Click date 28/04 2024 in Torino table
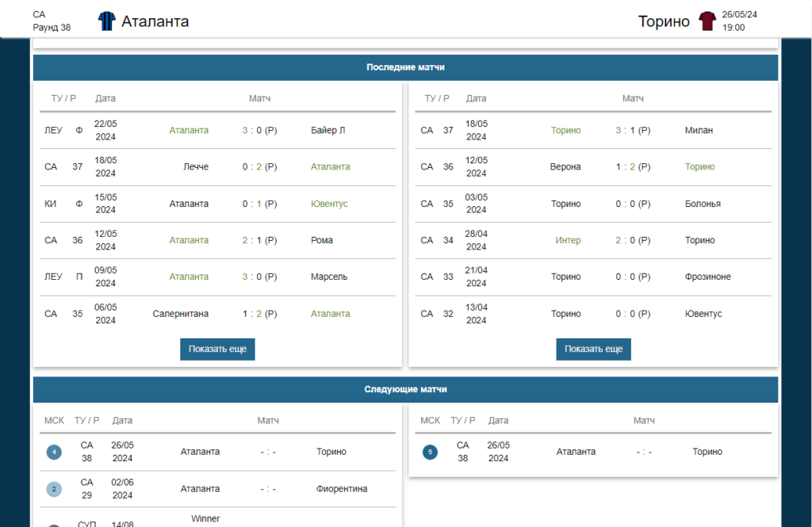 (476, 240)
